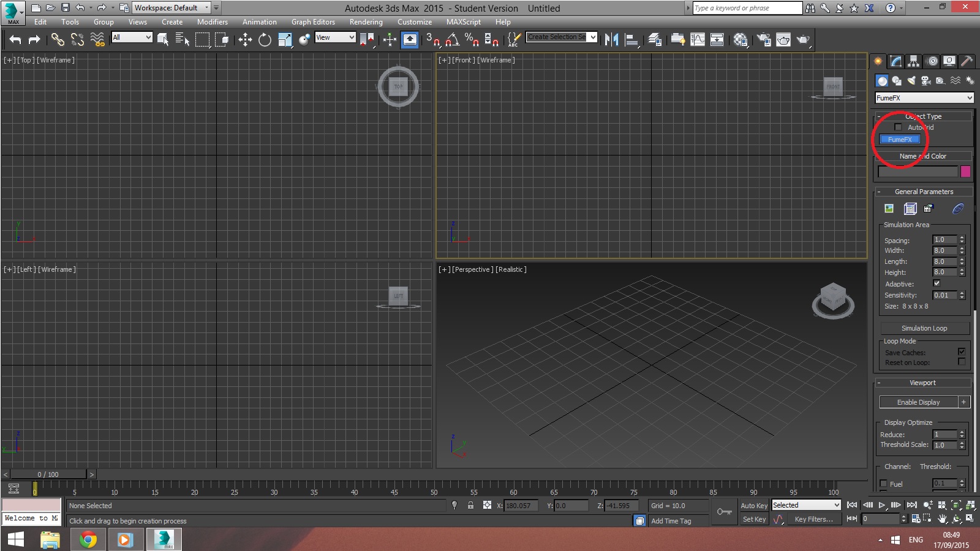Select the Cameras category icon
This screenshot has height=551, width=980.
(x=926, y=81)
